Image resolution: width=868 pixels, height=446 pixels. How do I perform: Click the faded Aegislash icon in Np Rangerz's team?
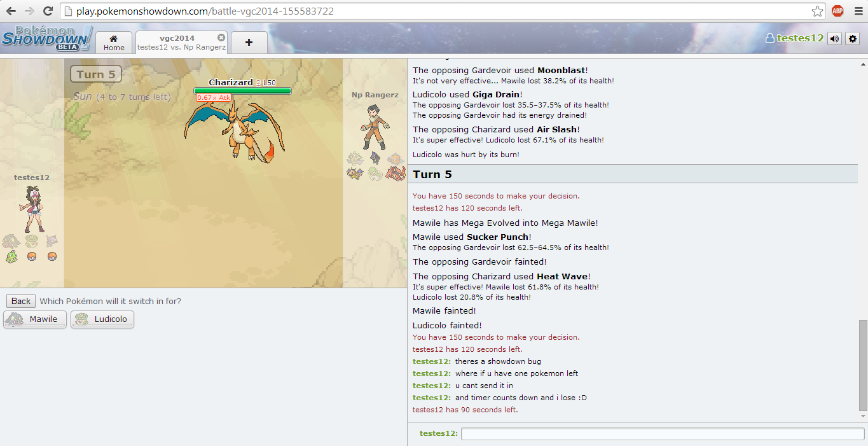click(355, 158)
